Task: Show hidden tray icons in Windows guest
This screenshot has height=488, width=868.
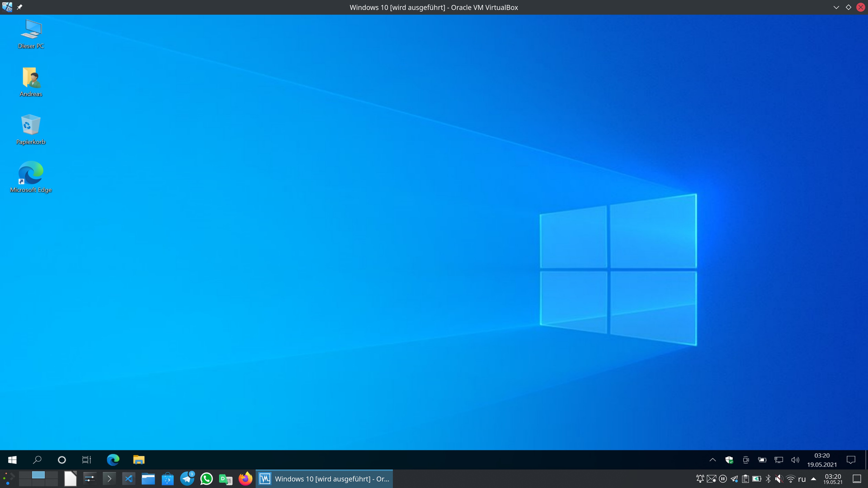Action: (713, 460)
